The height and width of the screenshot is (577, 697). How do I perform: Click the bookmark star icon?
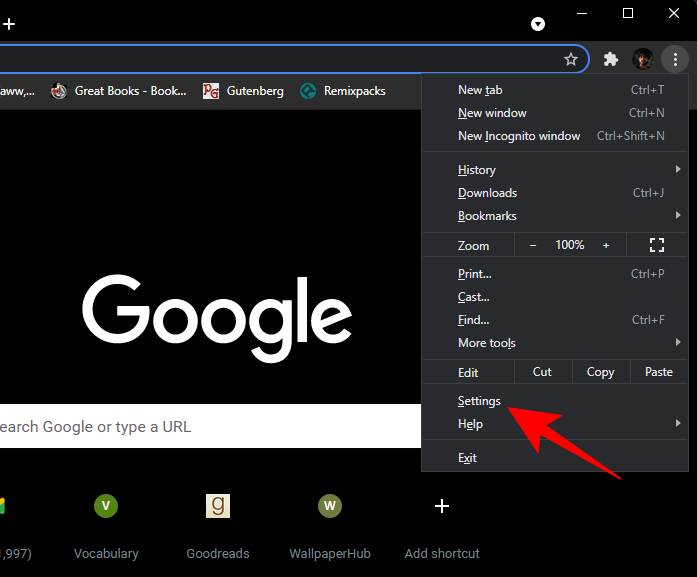click(x=571, y=59)
